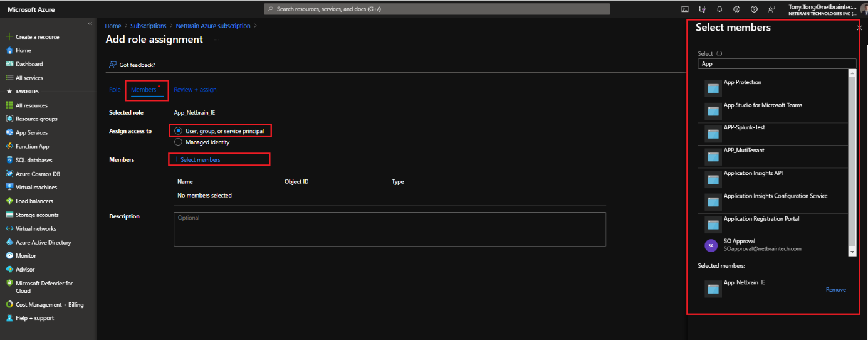Click NetBrain Azure subscription breadcrumb
The image size is (868, 340).
point(212,26)
